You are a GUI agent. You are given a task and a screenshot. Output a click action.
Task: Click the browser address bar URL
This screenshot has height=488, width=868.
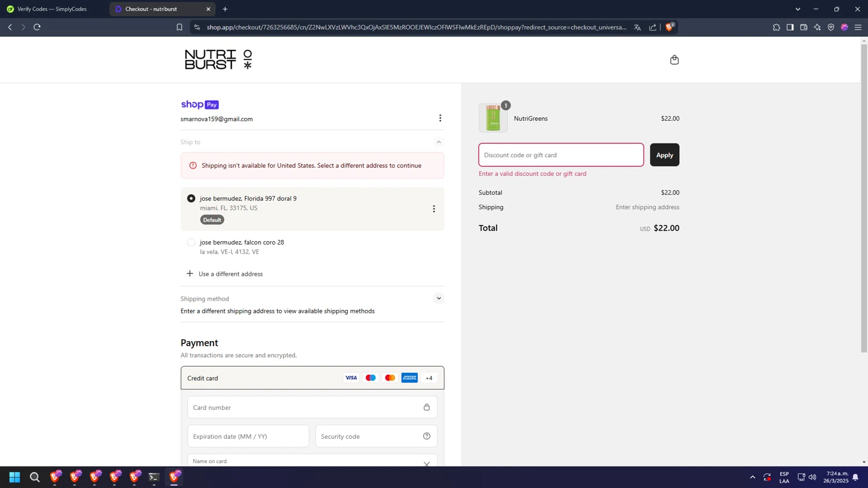point(416,27)
